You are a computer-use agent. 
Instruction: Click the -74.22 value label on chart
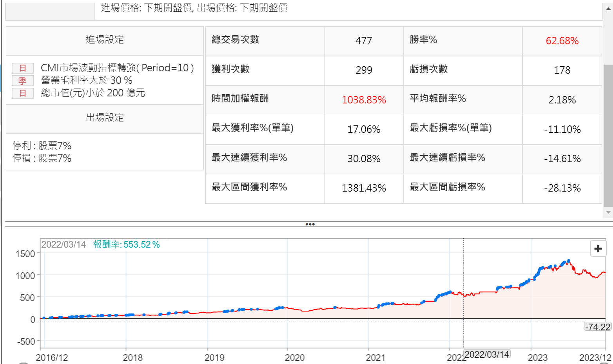tap(597, 327)
